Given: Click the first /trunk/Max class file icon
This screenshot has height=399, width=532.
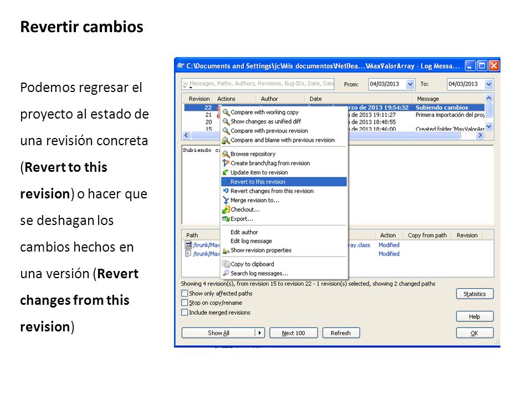Looking at the screenshot, I should point(188,244).
